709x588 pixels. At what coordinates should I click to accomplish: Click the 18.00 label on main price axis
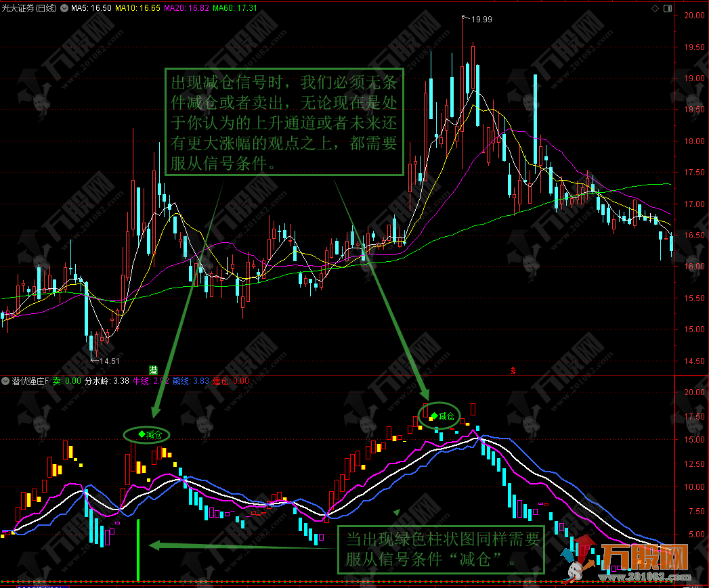click(694, 141)
